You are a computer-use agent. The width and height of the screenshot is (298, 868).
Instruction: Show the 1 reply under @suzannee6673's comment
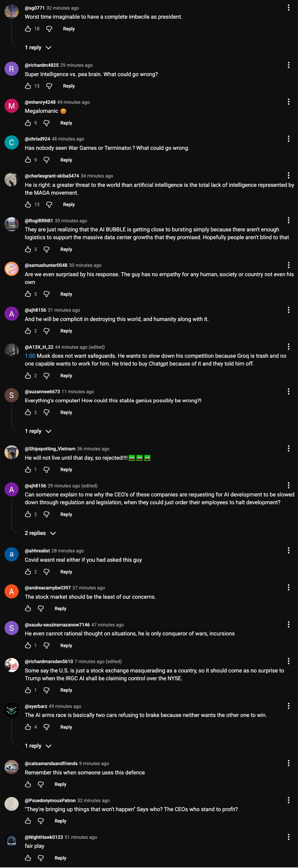pos(38,431)
